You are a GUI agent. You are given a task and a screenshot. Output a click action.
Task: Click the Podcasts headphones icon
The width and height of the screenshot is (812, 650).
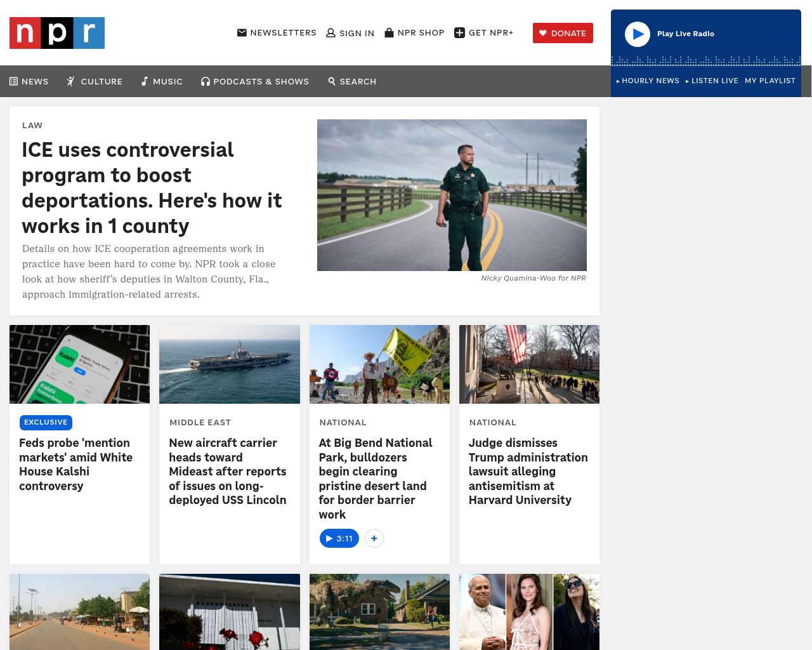(x=206, y=81)
